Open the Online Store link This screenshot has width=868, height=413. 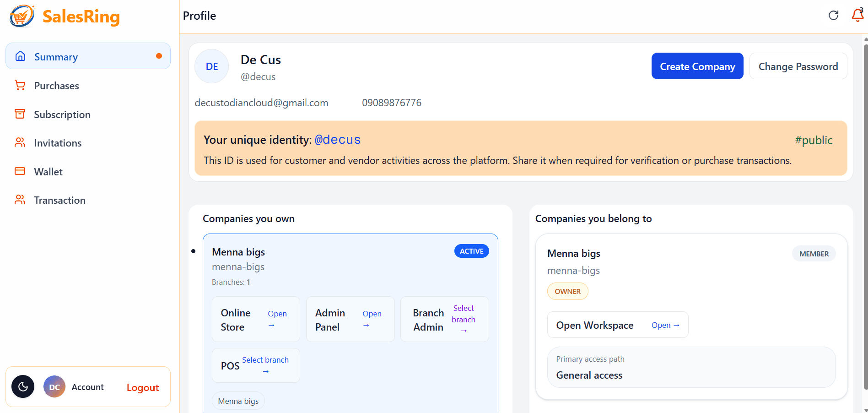click(277, 319)
